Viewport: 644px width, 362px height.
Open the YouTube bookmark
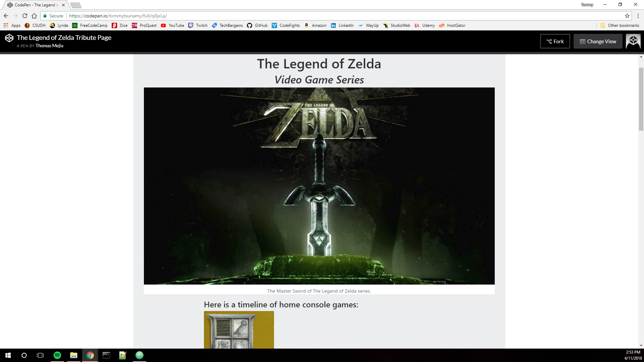[x=172, y=25]
